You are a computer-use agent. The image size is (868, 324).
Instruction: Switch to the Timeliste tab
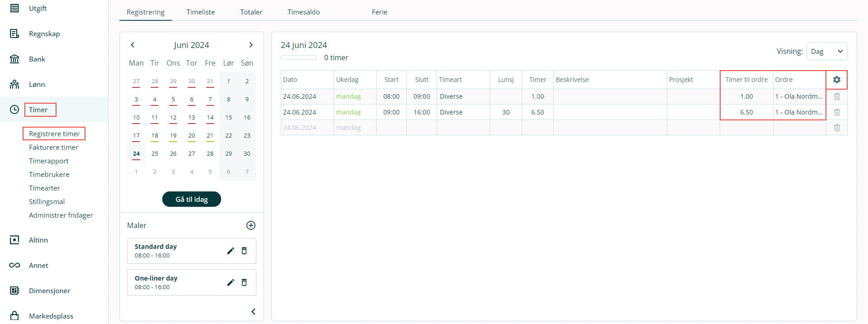(200, 12)
